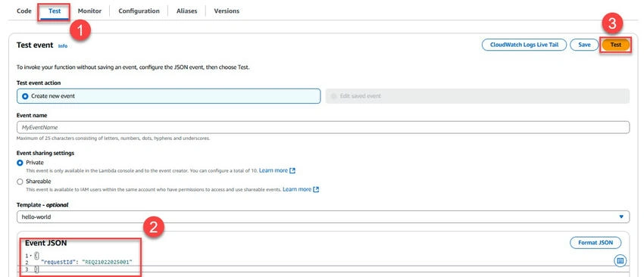The image size is (644, 277).
Task: Switch to the Test tab
Action: point(55,11)
